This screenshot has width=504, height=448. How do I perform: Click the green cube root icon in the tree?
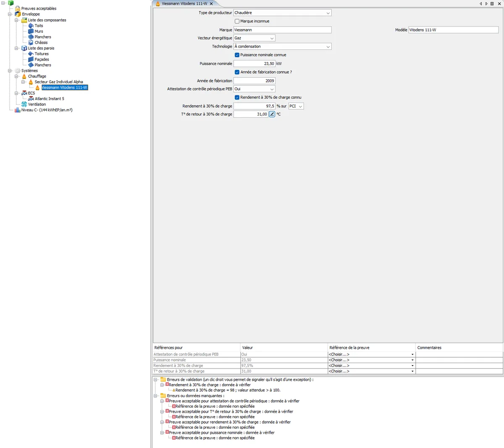coord(11,3)
